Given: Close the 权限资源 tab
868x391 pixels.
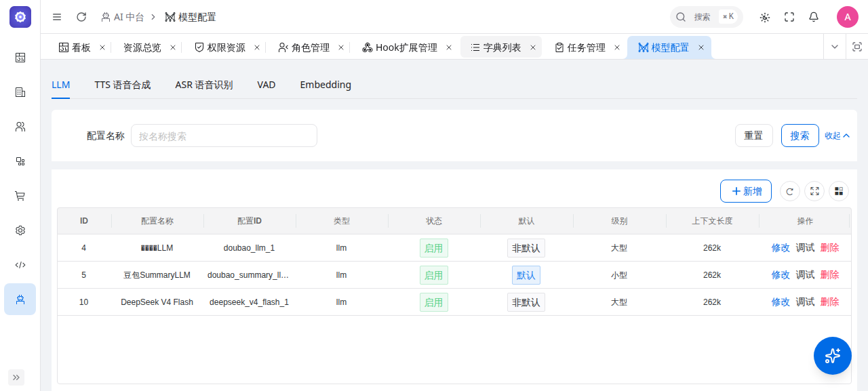Looking at the screenshot, I should (x=257, y=47).
